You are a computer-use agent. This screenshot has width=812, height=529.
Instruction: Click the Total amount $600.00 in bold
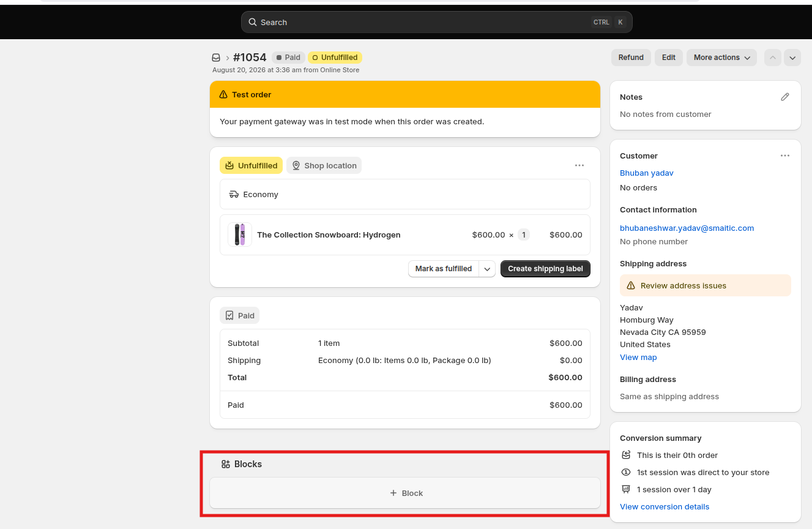point(565,377)
